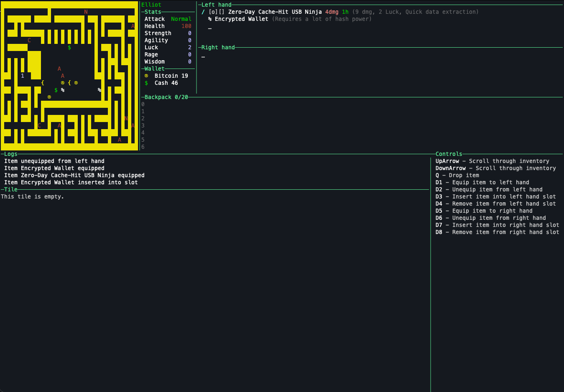
Task: Select backpack slot number 3
Action: (143, 125)
